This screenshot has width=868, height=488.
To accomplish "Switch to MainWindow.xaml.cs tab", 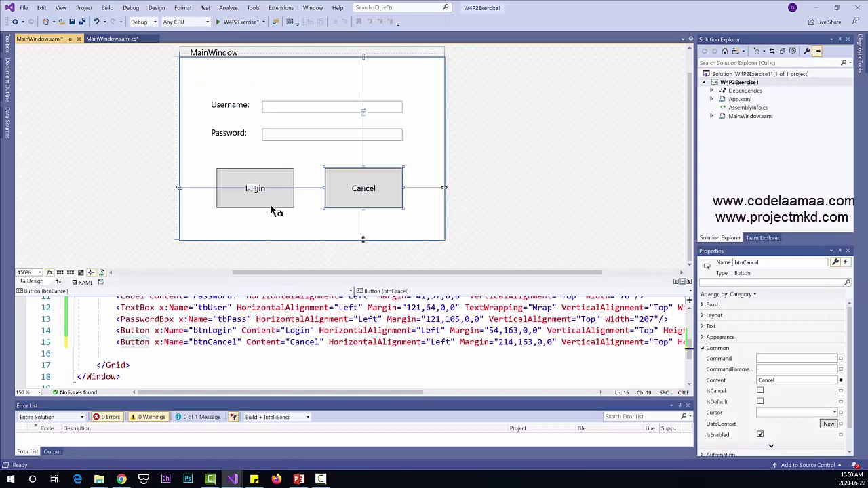I will tap(112, 39).
